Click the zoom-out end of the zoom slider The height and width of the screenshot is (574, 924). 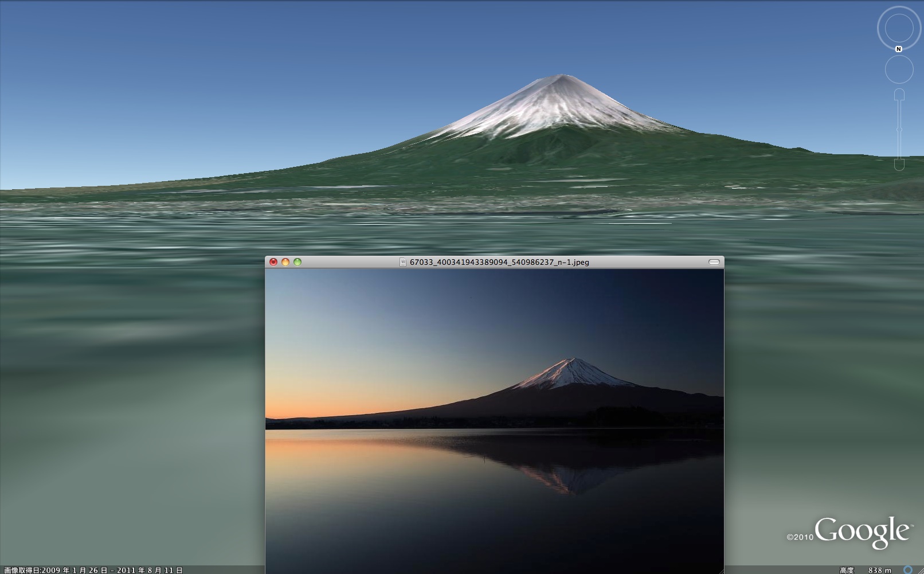point(899,165)
